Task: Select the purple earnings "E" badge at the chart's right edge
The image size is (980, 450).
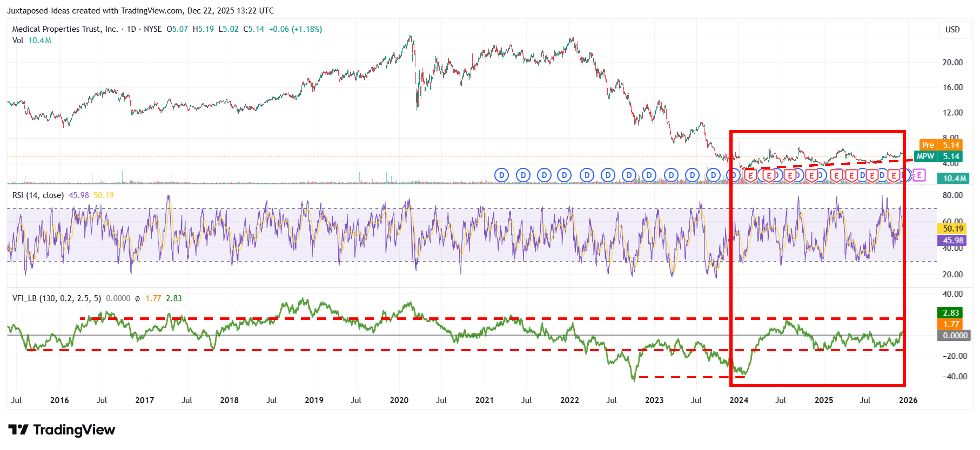Action: pos(919,176)
